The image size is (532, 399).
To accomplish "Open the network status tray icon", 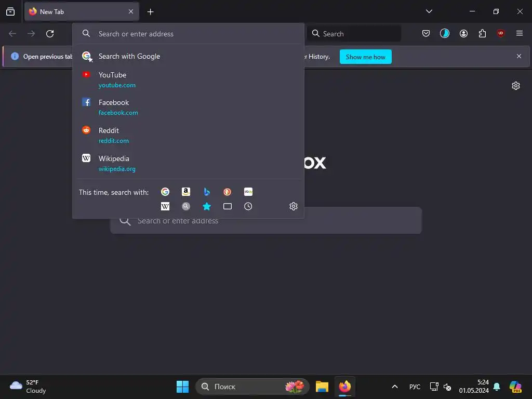I will (x=434, y=387).
